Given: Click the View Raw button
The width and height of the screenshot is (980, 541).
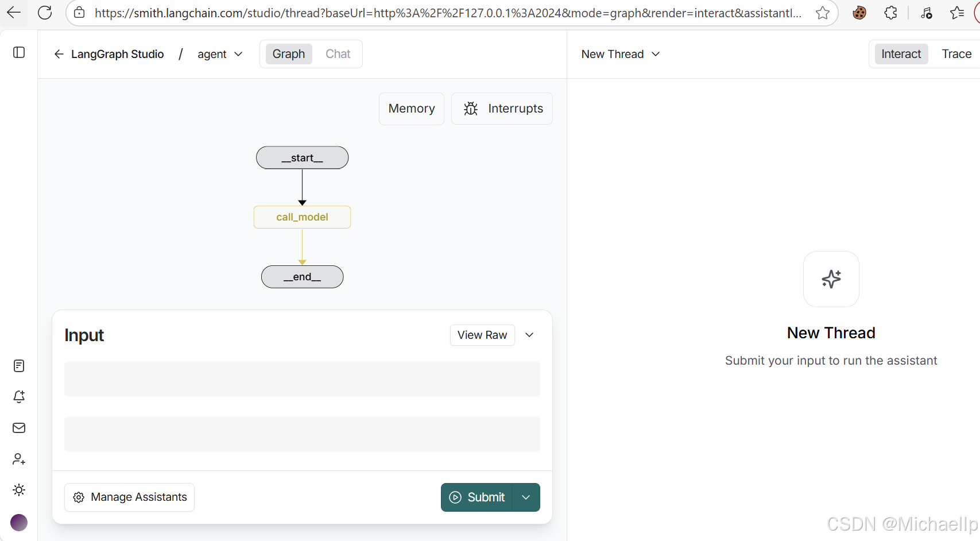Looking at the screenshot, I should 482,335.
